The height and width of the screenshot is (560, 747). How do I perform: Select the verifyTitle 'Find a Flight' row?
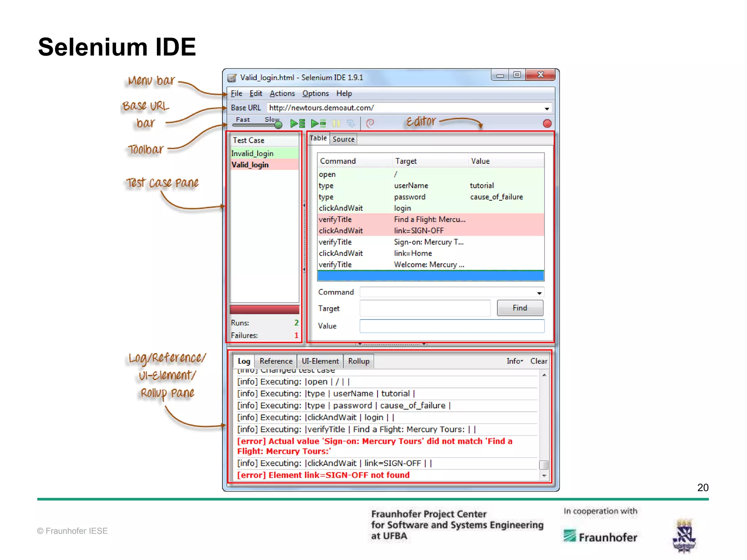(x=431, y=219)
